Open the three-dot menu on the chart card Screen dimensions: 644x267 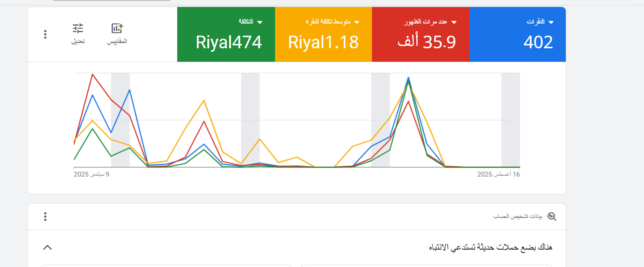pos(45,34)
